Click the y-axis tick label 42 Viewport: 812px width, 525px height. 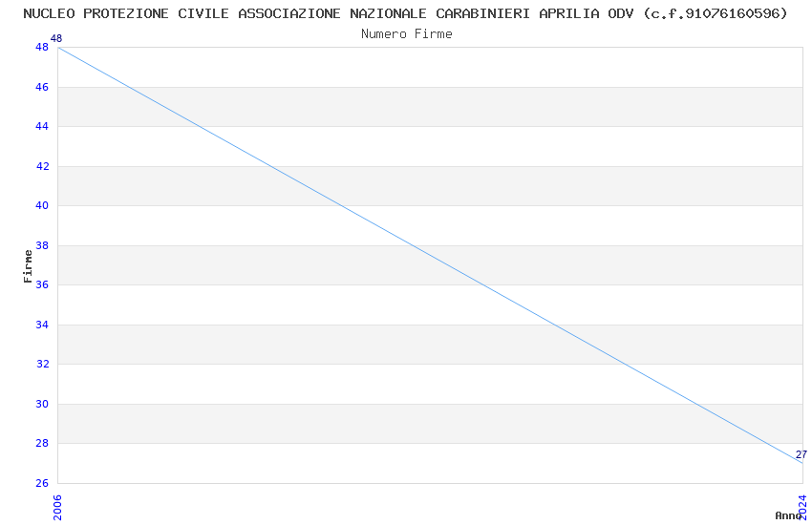click(42, 166)
